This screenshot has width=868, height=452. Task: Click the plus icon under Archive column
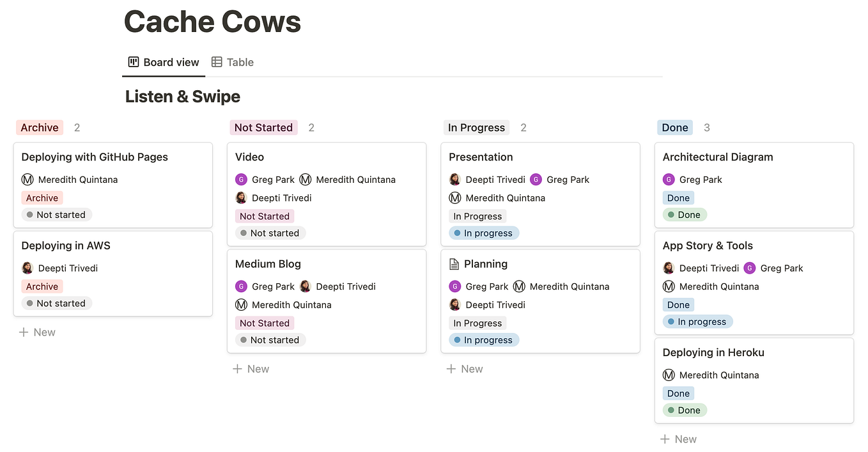pyautogui.click(x=24, y=332)
